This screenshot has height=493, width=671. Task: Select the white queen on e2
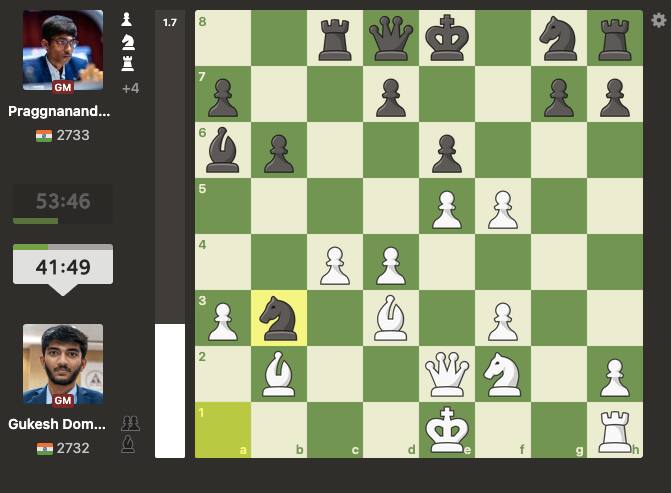(447, 374)
